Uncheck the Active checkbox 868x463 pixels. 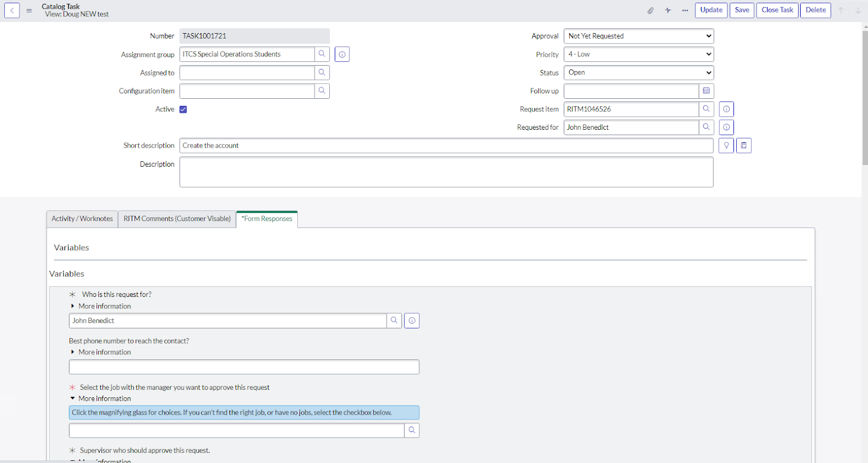point(183,109)
